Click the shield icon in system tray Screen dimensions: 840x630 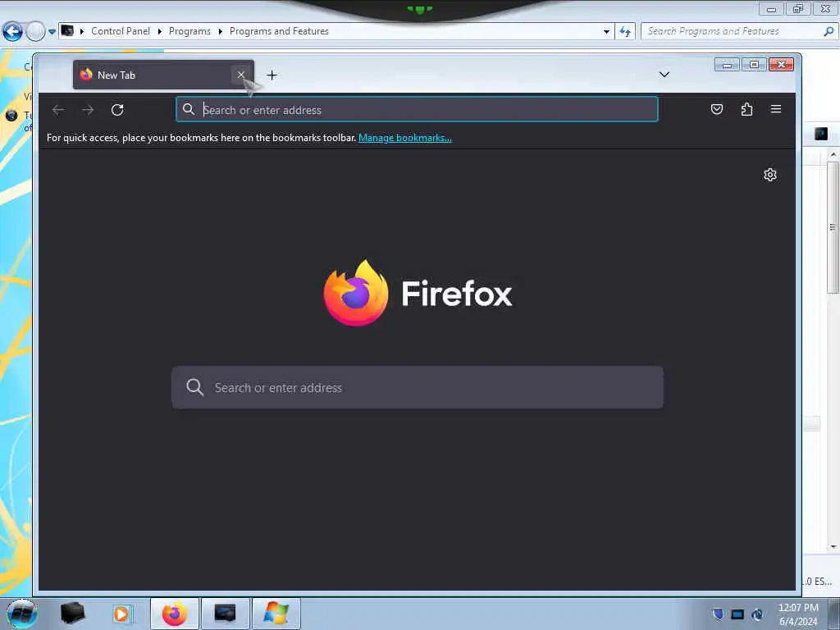click(x=718, y=614)
